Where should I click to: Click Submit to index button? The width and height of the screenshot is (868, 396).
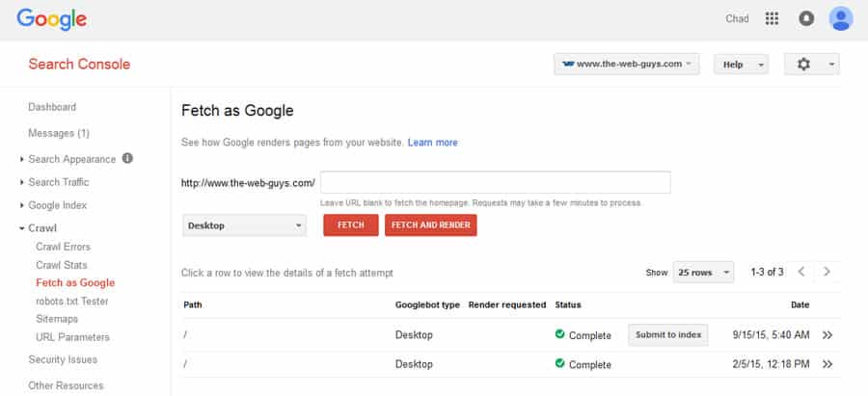coord(668,335)
